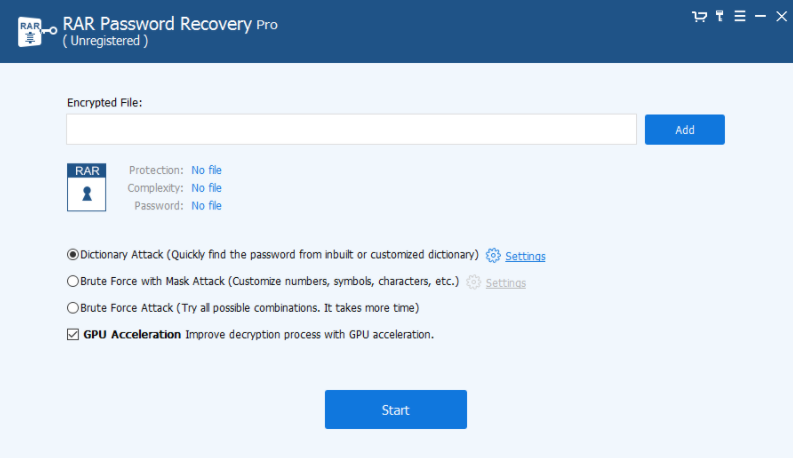Click the Dictionary Attack settings gear icon
Image resolution: width=793 pixels, height=458 pixels.
tap(493, 256)
